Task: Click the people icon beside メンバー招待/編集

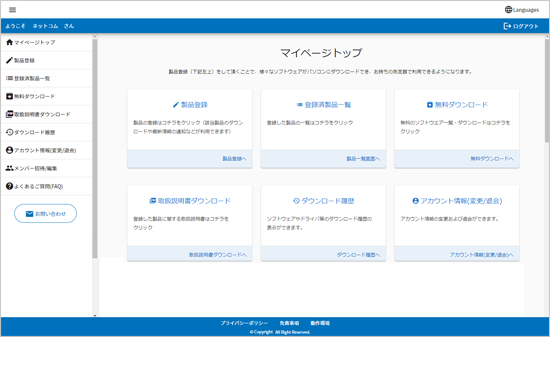Action: click(9, 168)
